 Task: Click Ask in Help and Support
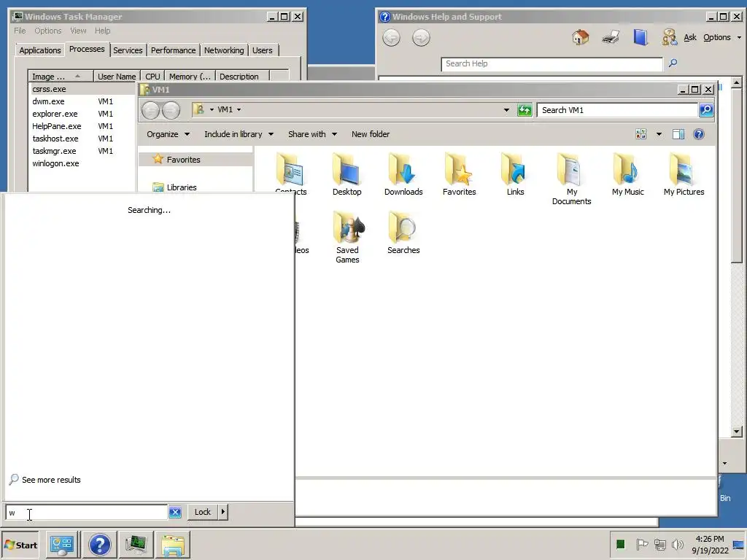tap(690, 37)
